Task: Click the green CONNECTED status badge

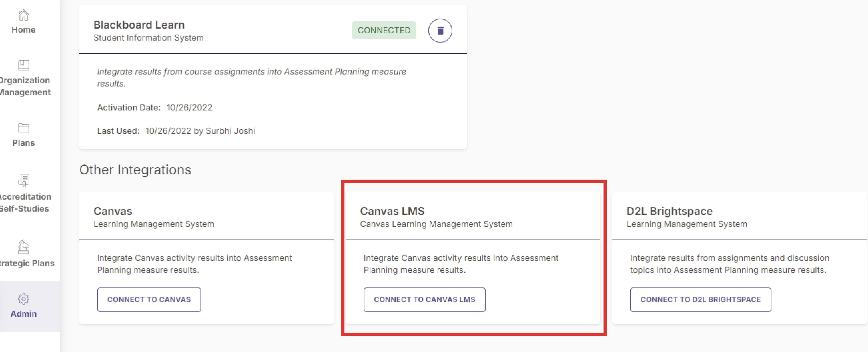Action: coord(384,30)
